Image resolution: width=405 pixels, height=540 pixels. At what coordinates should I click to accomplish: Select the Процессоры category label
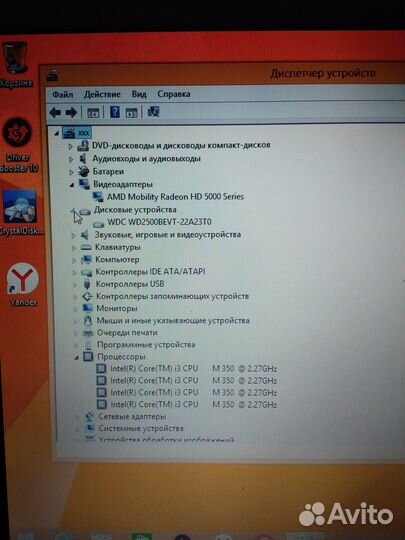[x=121, y=357]
